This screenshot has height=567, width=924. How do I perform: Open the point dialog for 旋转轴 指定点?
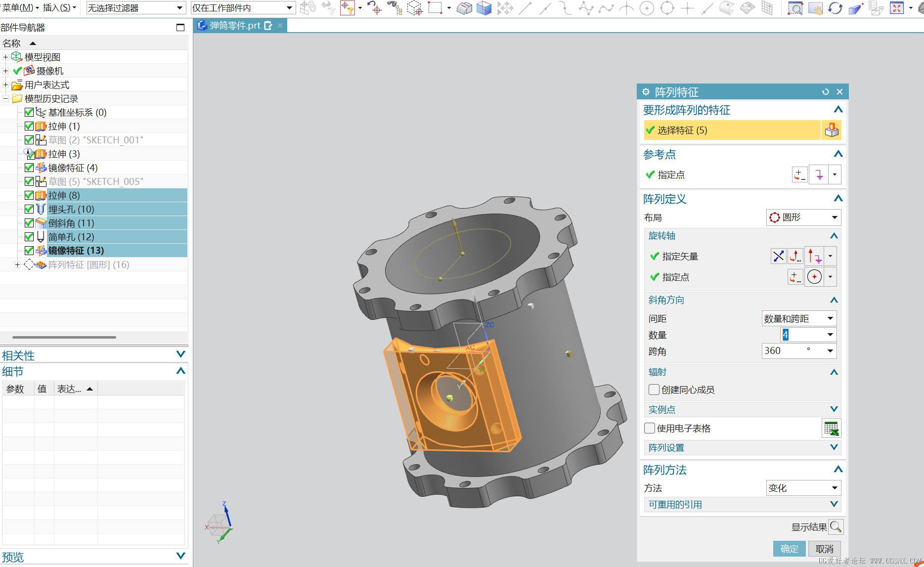click(x=795, y=277)
